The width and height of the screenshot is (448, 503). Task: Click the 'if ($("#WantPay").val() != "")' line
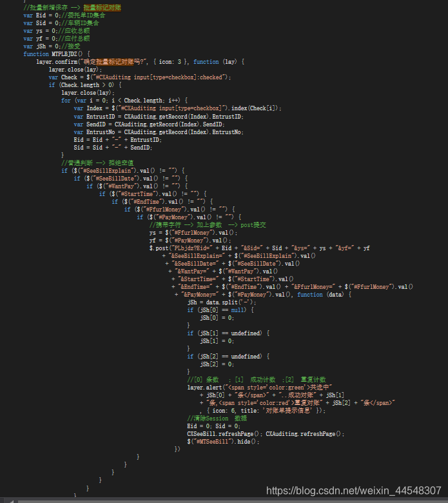(137, 186)
